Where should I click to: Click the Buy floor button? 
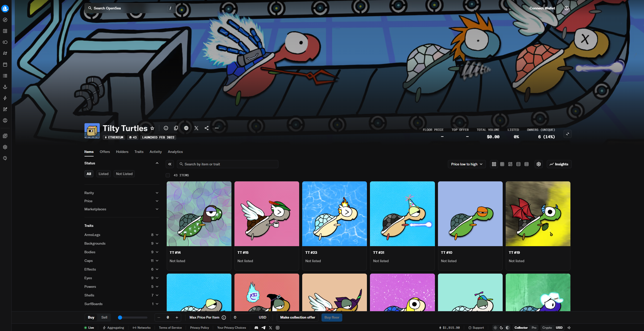coord(332,317)
